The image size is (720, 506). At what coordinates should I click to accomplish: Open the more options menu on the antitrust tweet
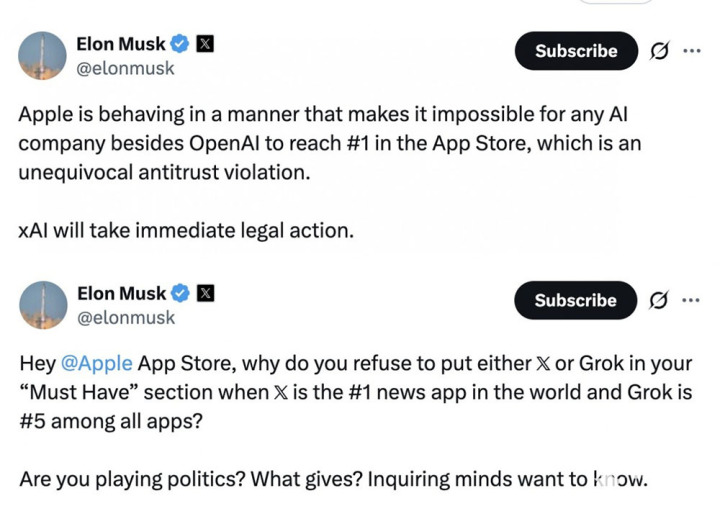(x=691, y=51)
